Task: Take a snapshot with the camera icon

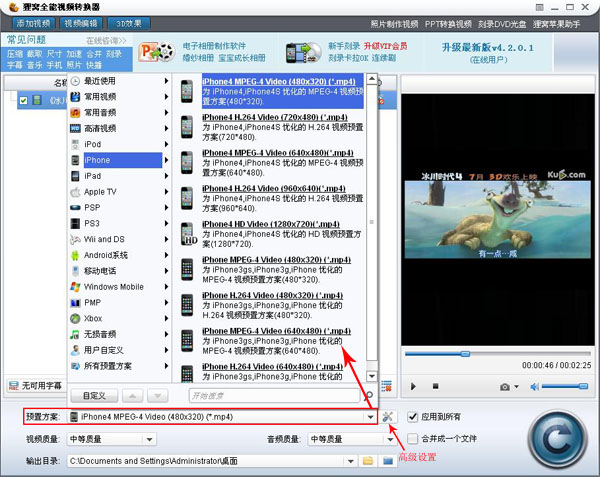Action: (x=505, y=387)
